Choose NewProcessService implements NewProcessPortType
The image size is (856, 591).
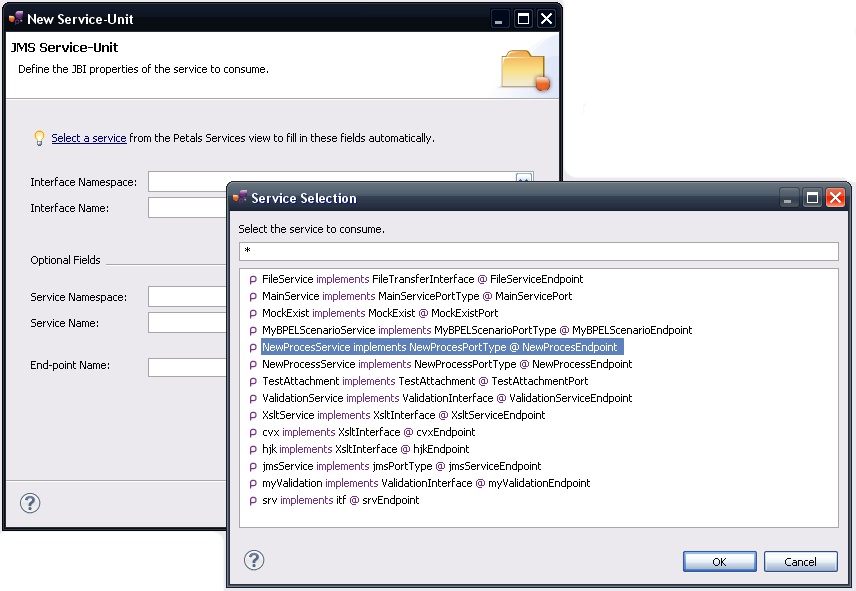tap(446, 365)
